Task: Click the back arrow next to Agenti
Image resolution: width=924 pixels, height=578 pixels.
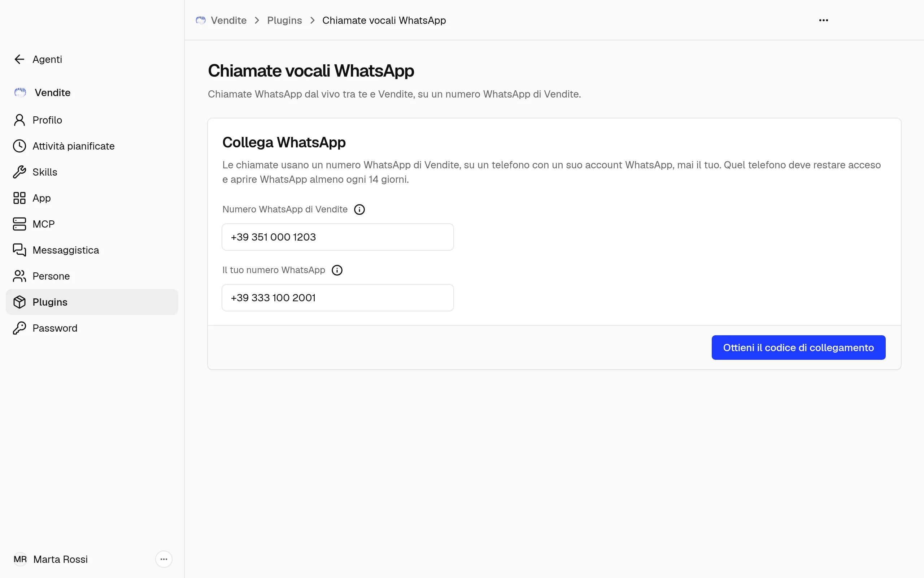Action: pos(19,59)
